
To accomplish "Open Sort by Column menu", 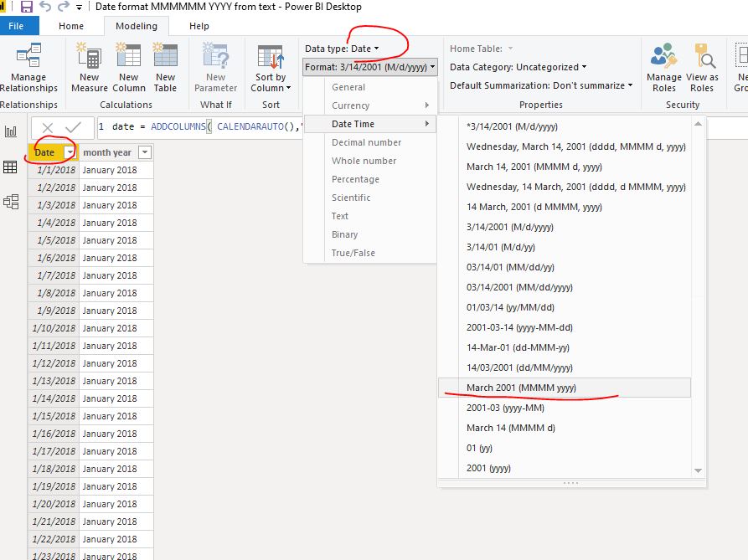I will coord(271,68).
